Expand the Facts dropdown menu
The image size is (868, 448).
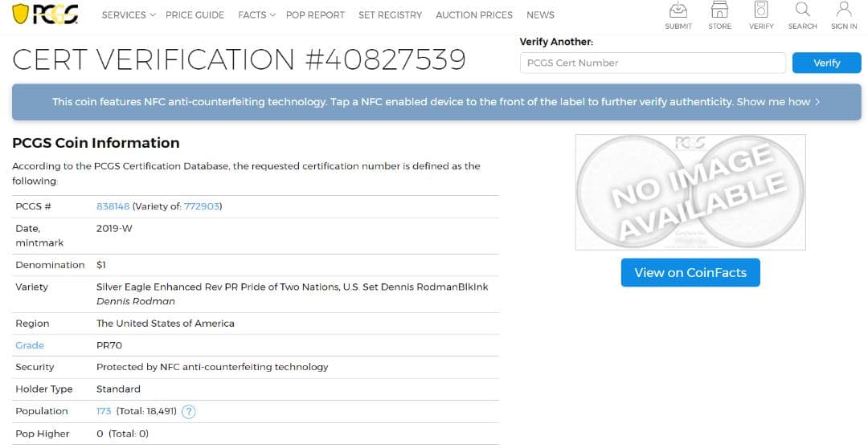pos(256,15)
